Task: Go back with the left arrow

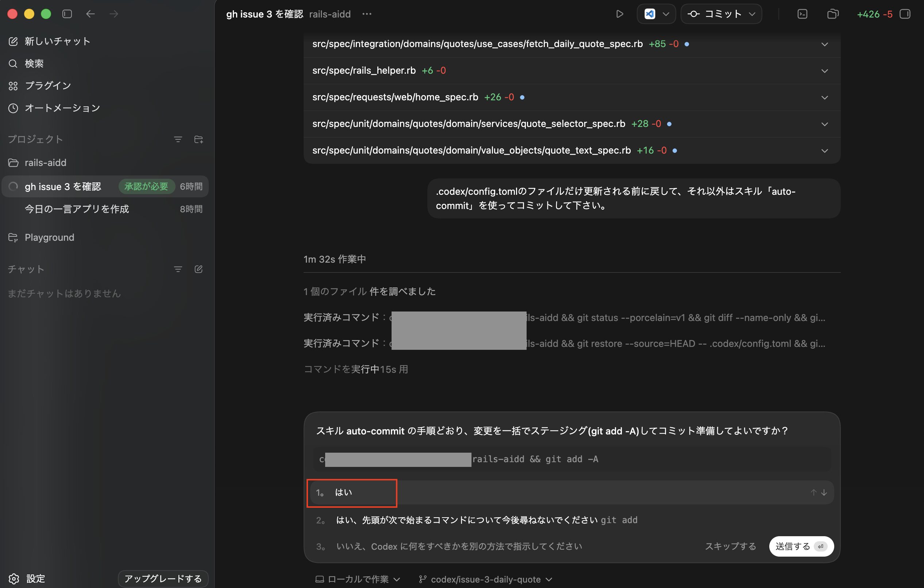Action: click(x=91, y=14)
